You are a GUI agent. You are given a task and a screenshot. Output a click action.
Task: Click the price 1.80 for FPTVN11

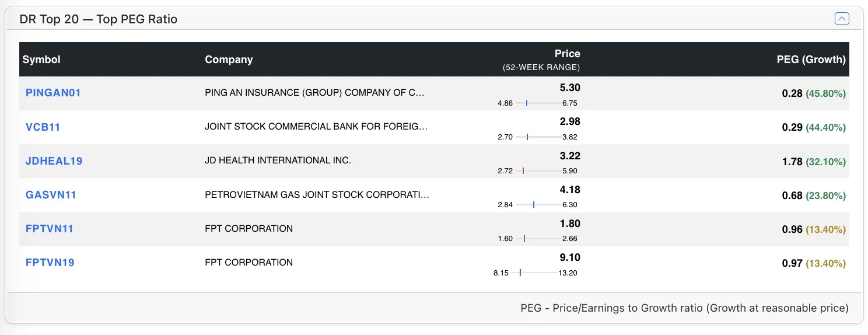[570, 223]
